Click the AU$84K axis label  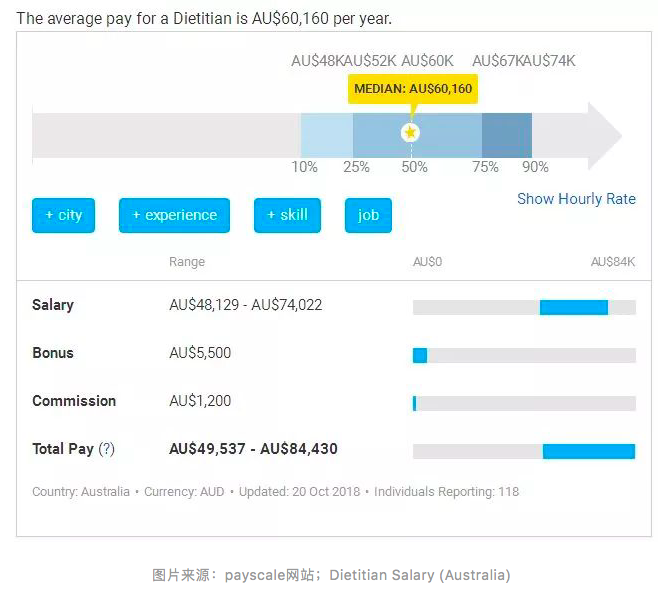612,262
